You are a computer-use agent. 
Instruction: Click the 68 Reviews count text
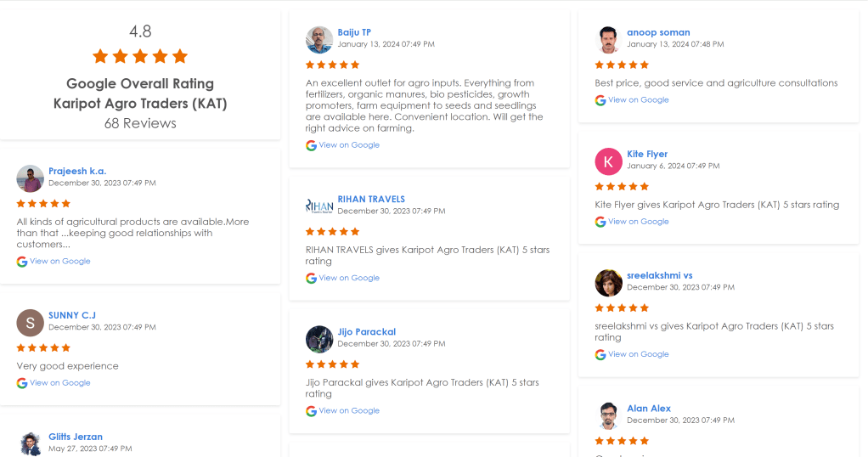[140, 123]
